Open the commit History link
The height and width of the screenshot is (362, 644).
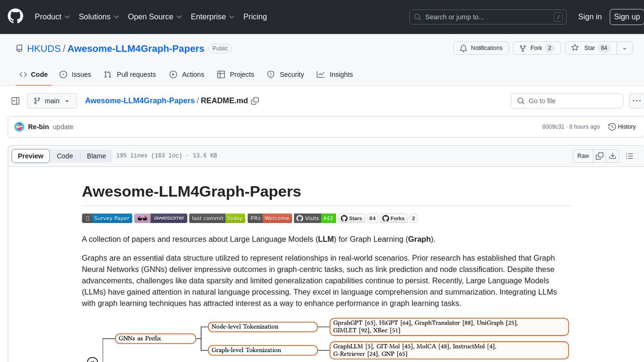(622, 127)
